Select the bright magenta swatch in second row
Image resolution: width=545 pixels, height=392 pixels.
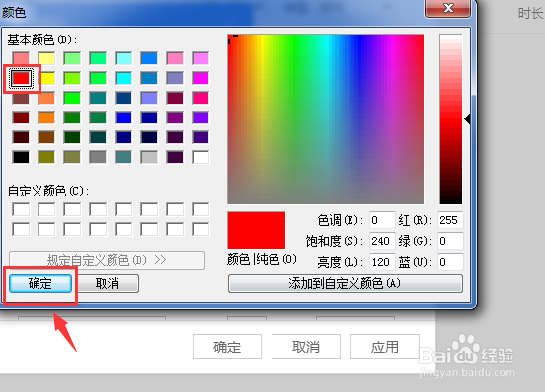point(200,78)
